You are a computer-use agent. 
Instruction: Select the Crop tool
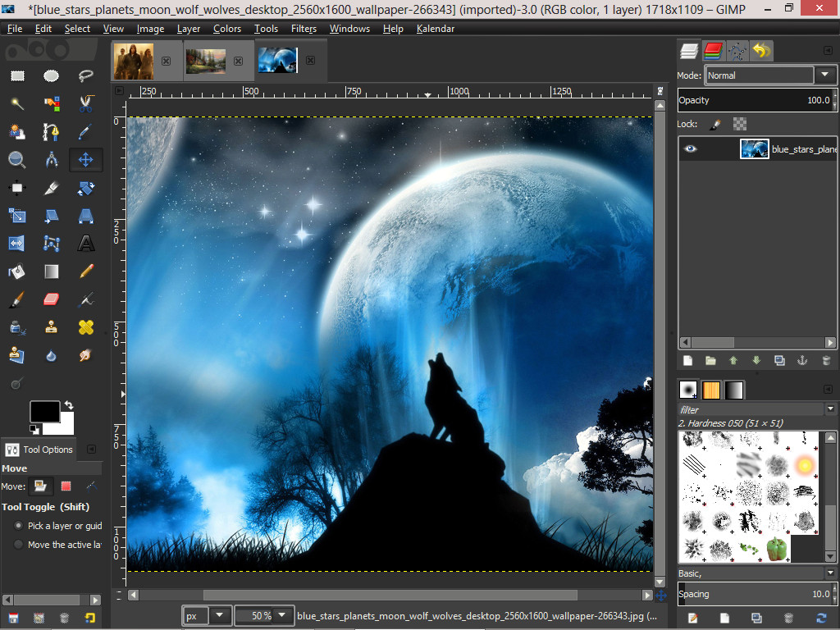coord(52,188)
